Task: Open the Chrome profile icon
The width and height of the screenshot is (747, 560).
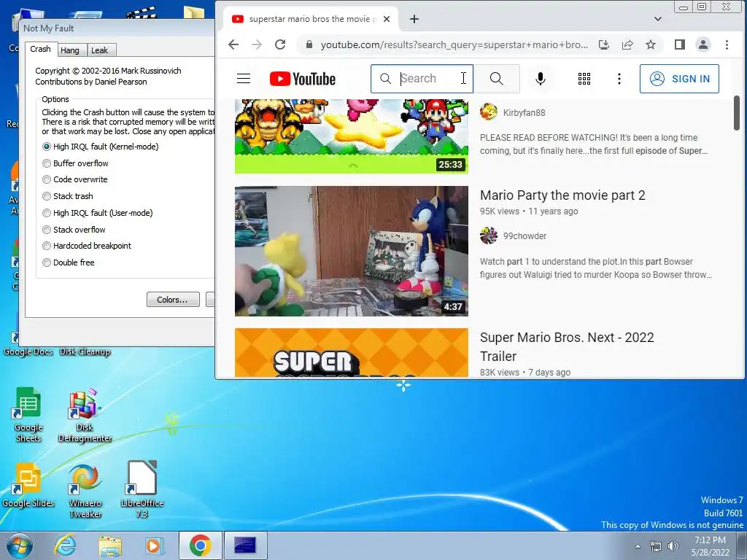Action: click(703, 44)
